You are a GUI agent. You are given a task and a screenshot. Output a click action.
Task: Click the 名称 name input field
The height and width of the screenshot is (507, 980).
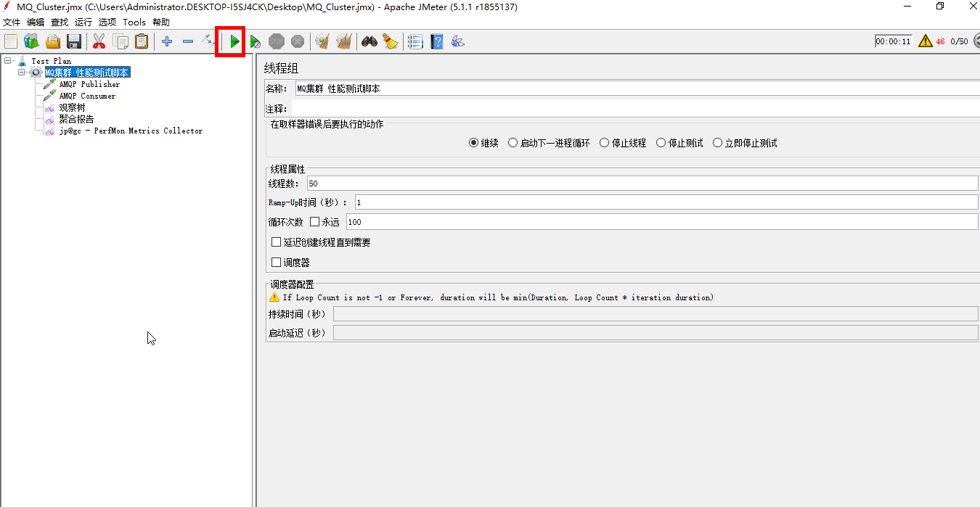[637, 88]
